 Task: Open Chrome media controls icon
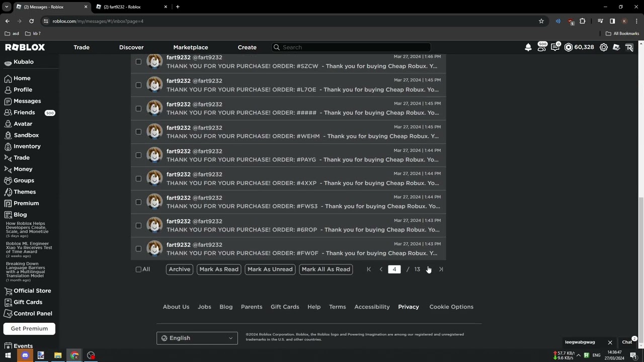[600, 21]
